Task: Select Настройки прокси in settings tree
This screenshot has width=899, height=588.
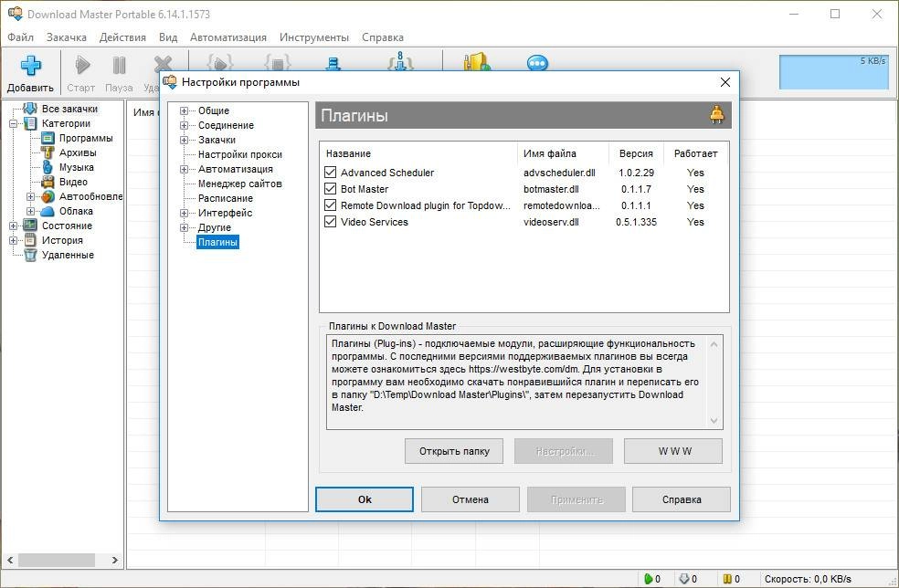Action: [240, 154]
